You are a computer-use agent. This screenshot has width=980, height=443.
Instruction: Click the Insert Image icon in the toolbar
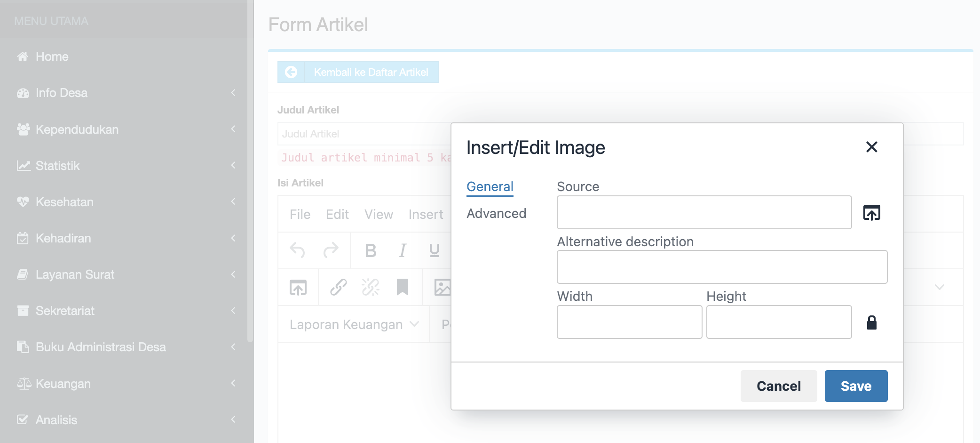(443, 287)
